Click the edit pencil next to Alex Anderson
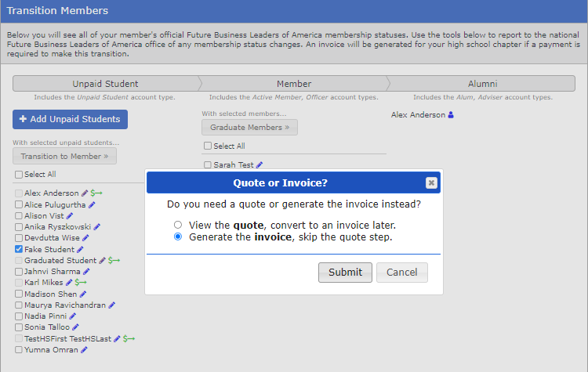 [85, 193]
